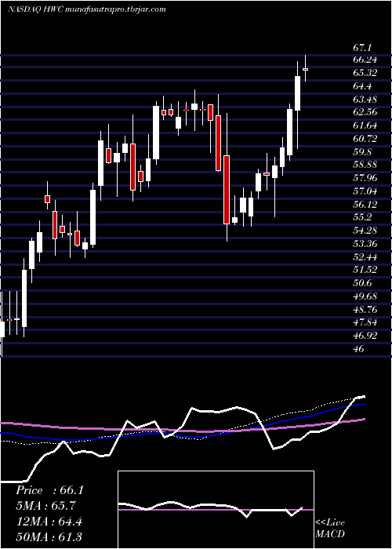Click the 50MA : 61.3 readout
The width and height of the screenshot is (392, 549).
(49, 536)
